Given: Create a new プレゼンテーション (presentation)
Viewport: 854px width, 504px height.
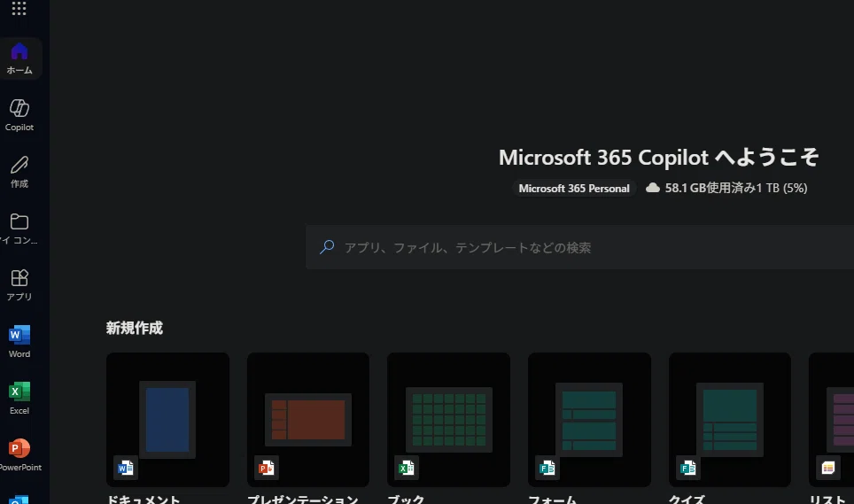Looking at the screenshot, I should [308, 420].
